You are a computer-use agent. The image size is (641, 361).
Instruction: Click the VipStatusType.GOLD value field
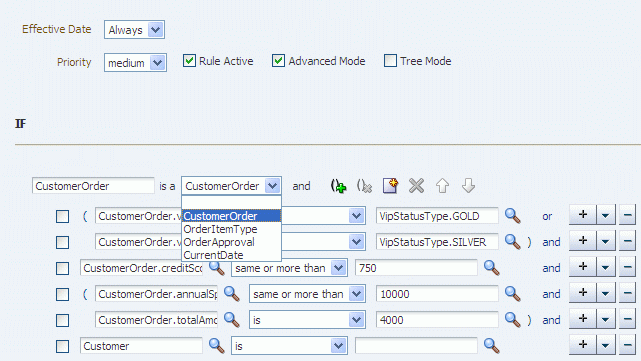pyautogui.click(x=437, y=215)
